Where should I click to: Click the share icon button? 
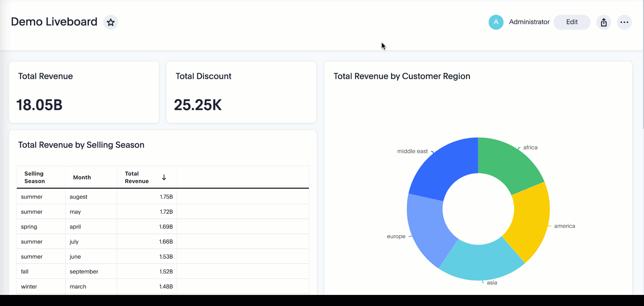pyautogui.click(x=604, y=22)
